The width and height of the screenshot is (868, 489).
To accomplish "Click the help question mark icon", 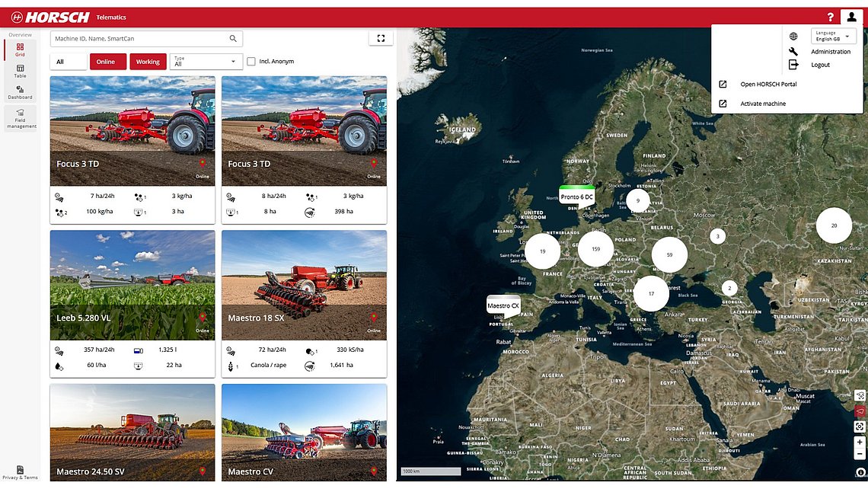I will [x=831, y=17].
